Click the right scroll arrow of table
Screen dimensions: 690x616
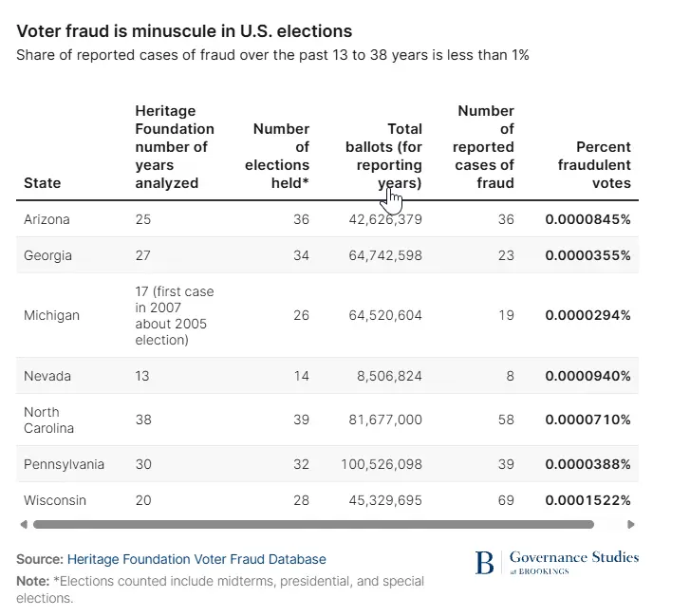click(x=631, y=524)
